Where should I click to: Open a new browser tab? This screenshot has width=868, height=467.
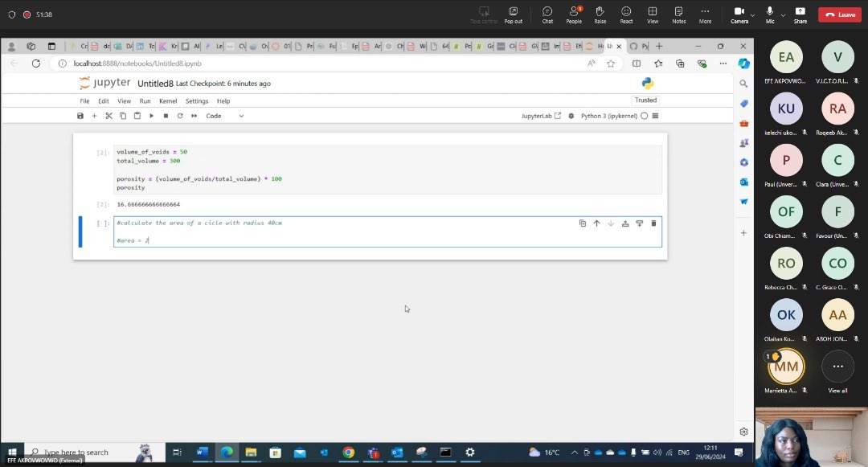(659, 47)
